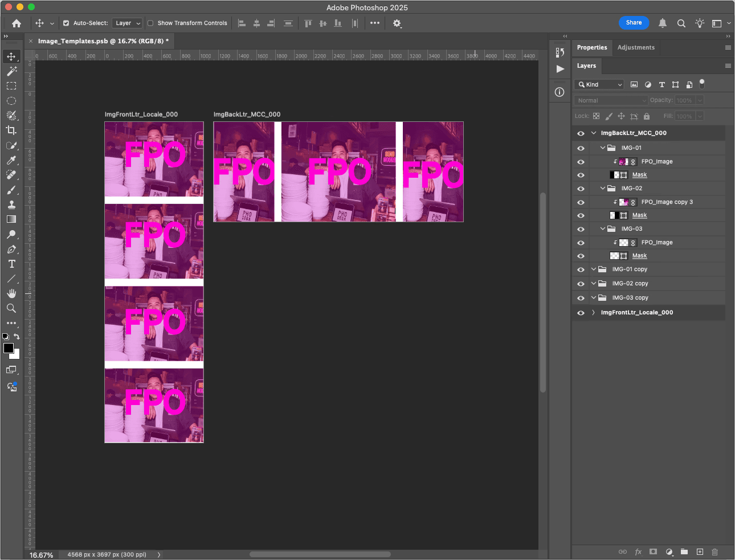This screenshot has height=560, width=735.
Task: Click the Home icon in options bar
Action: (x=17, y=23)
